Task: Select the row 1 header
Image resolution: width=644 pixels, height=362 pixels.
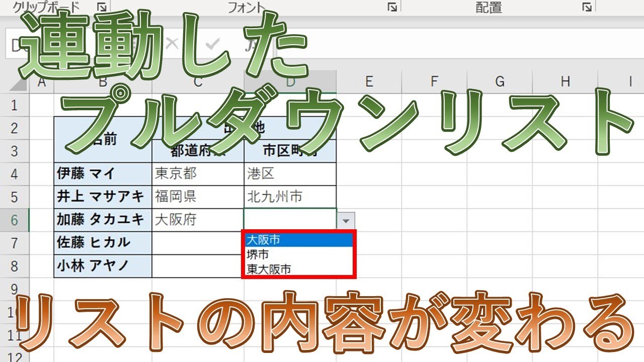Action: [x=14, y=106]
